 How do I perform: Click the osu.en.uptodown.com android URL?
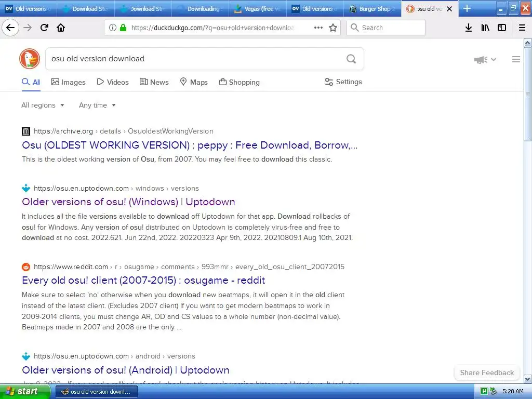coord(114,356)
